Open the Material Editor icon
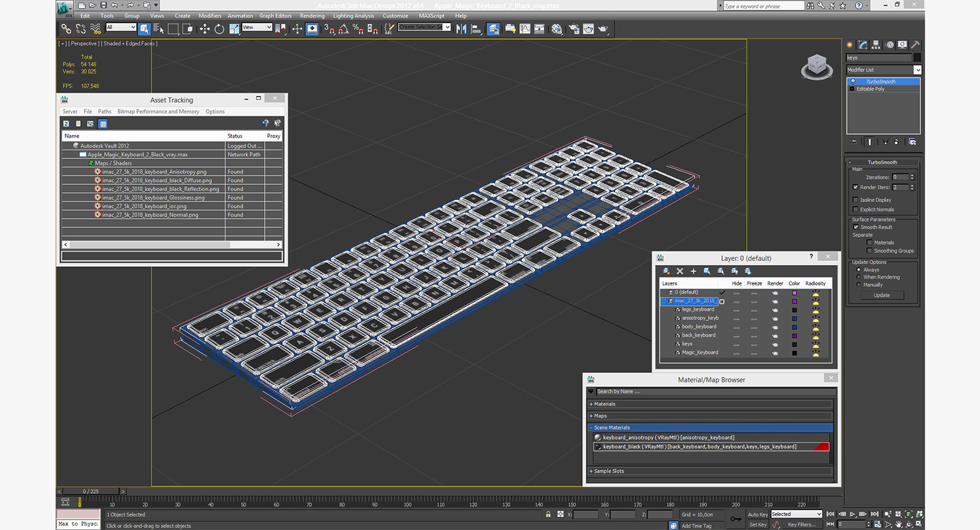Viewport: 980px width, 530px height. tap(557, 29)
